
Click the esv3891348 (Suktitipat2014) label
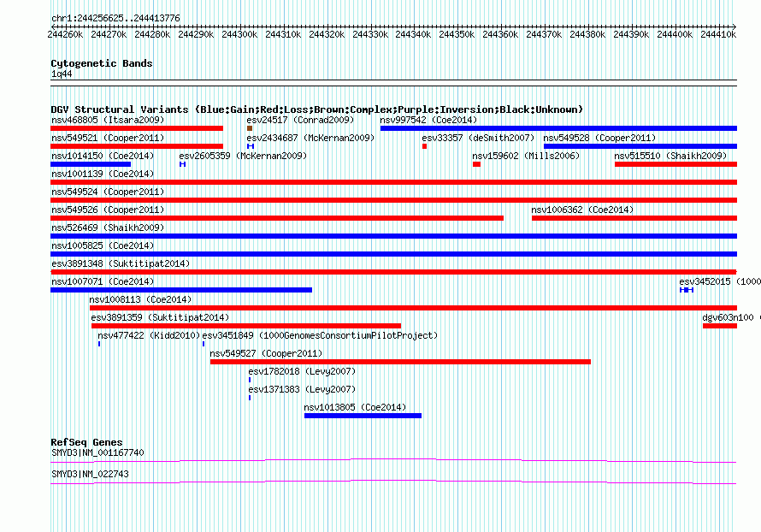click(x=121, y=263)
